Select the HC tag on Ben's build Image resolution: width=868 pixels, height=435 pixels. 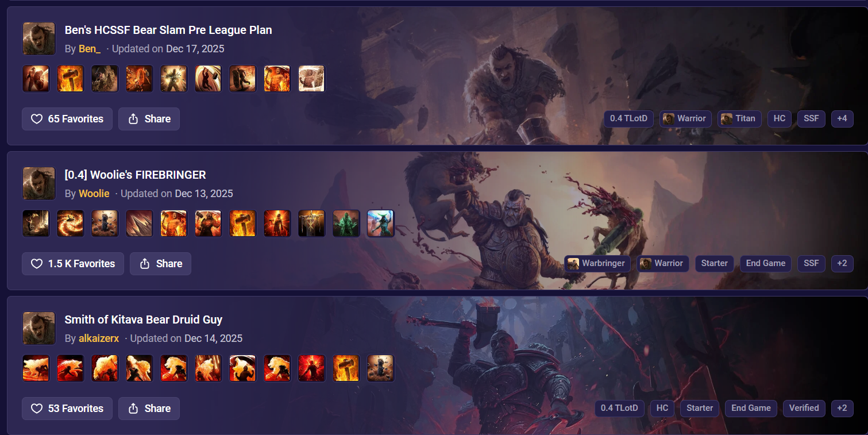780,118
